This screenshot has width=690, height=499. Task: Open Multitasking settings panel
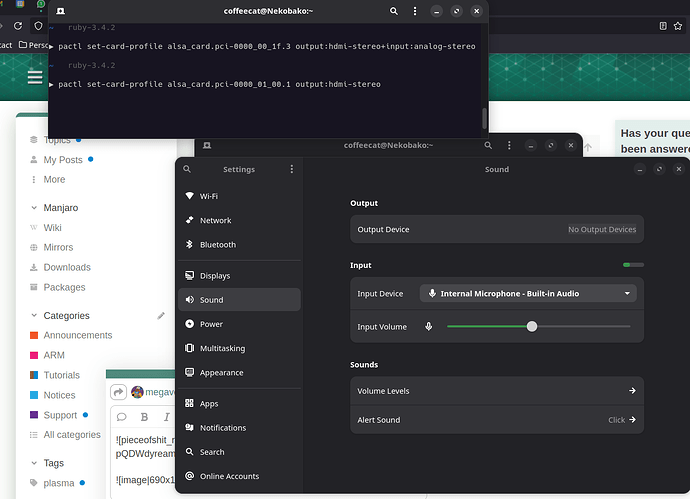(239, 348)
